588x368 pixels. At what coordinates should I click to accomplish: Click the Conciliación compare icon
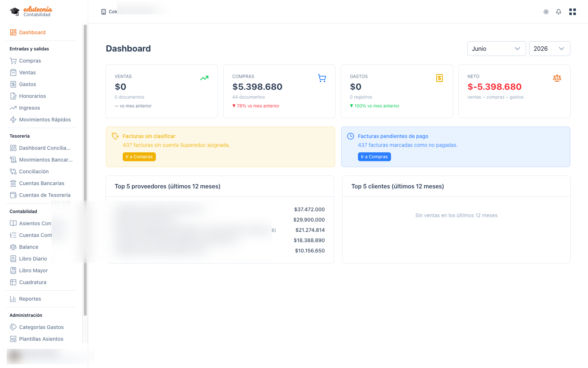(x=13, y=171)
